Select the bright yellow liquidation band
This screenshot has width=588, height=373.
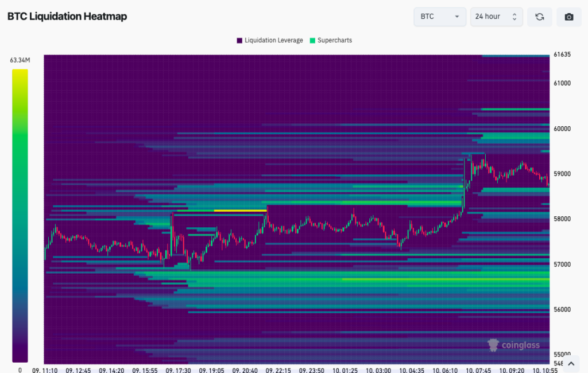[x=240, y=211]
